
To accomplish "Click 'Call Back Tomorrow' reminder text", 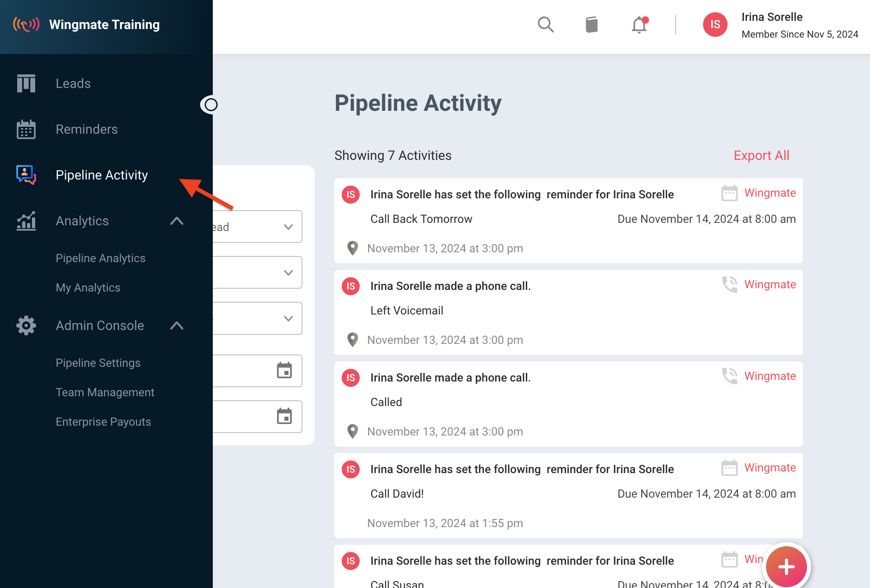I will tap(421, 219).
